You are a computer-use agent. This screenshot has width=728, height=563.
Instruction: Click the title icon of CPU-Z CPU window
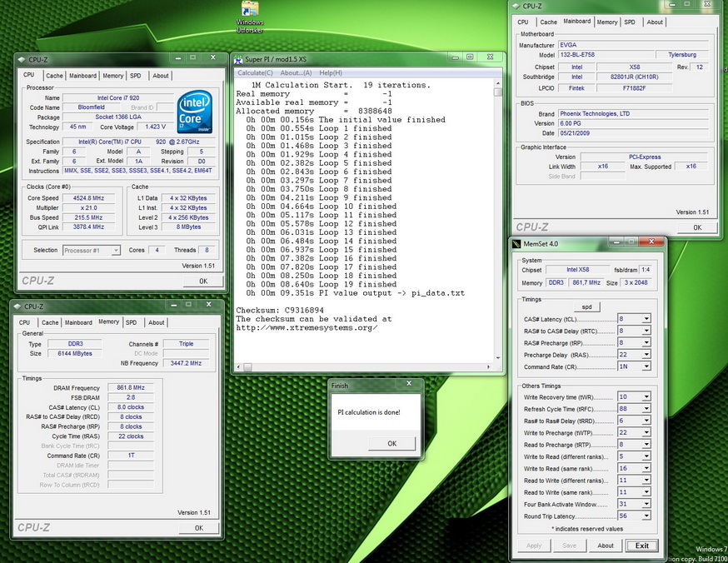[22, 59]
